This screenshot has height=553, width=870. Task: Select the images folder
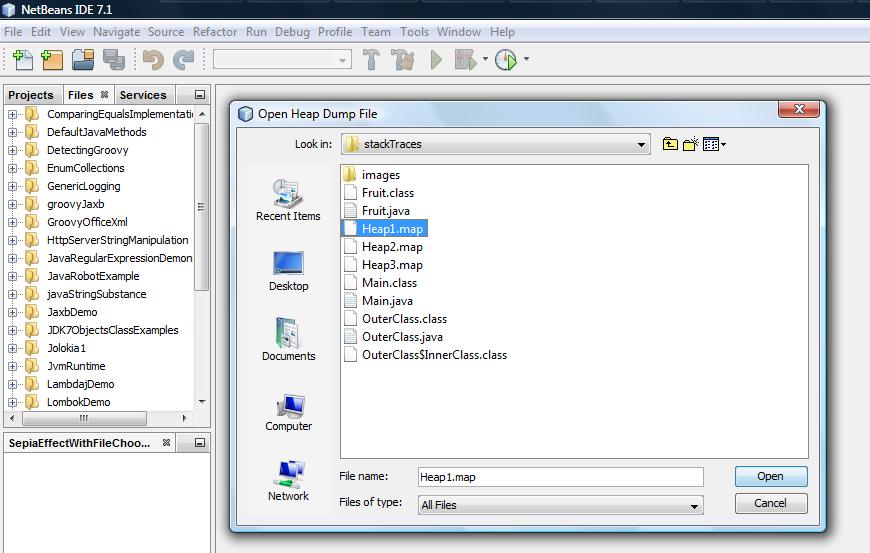372,175
